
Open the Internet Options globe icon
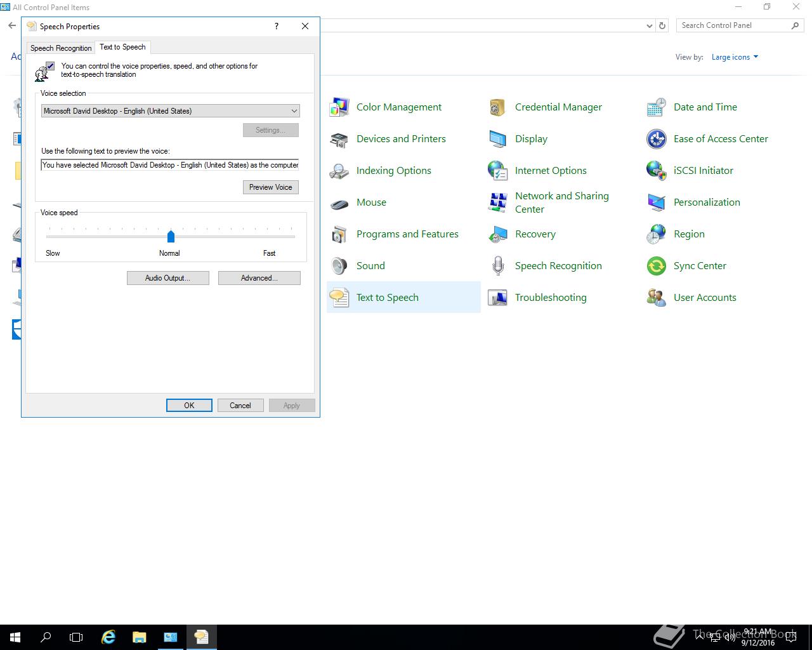pos(498,171)
